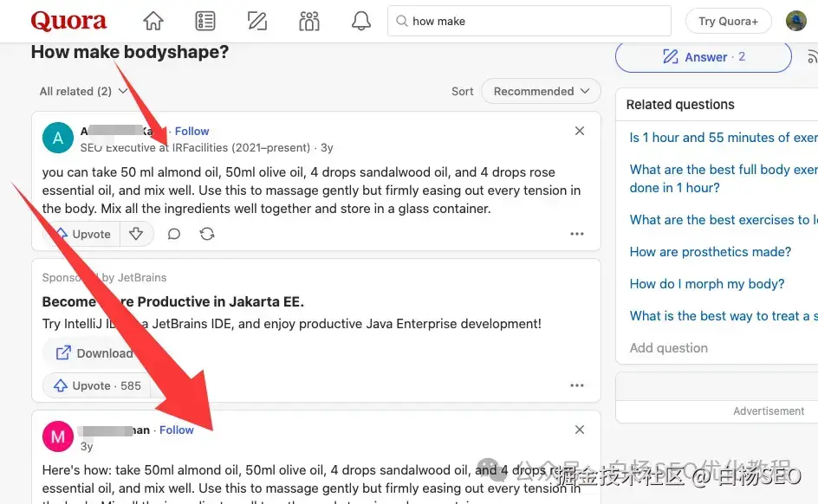Open 'Is 1 hour and 55 minutes' related question
The height and width of the screenshot is (504, 818).
tap(724, 138)
